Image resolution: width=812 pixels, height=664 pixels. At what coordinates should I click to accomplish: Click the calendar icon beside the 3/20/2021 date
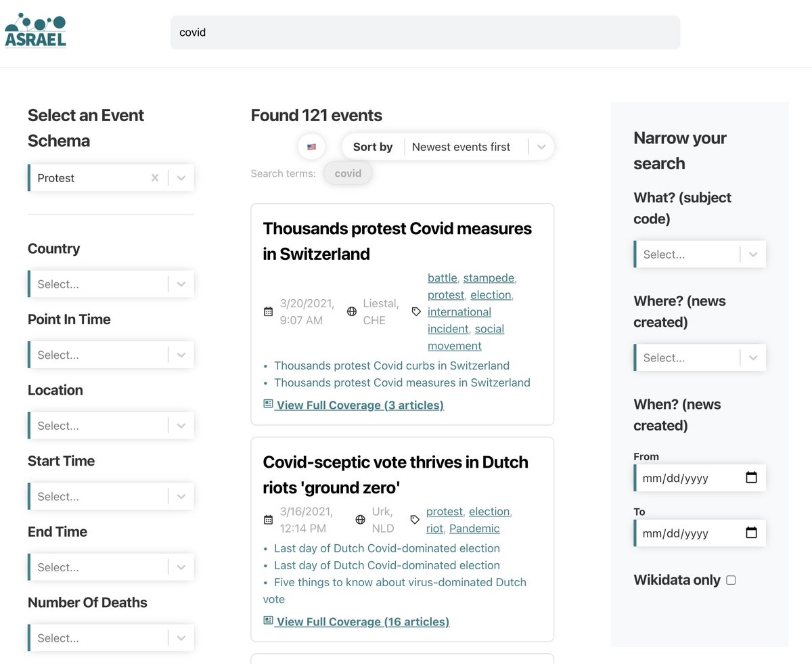pyautogui.click(x=268, y=311)
